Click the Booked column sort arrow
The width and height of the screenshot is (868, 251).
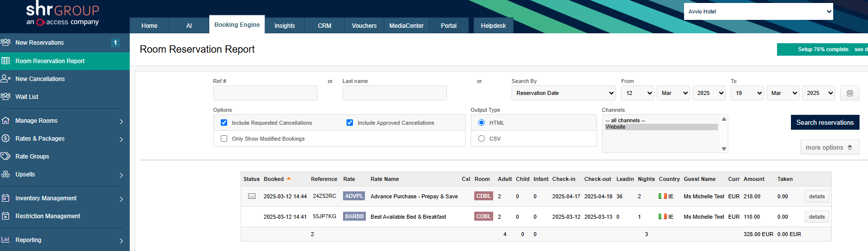tap(289, 178)
